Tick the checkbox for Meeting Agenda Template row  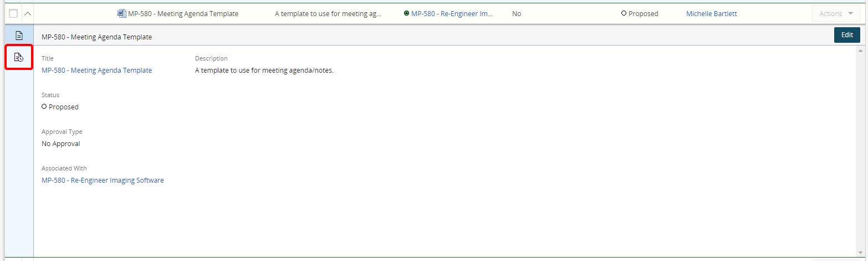point(13,13)
